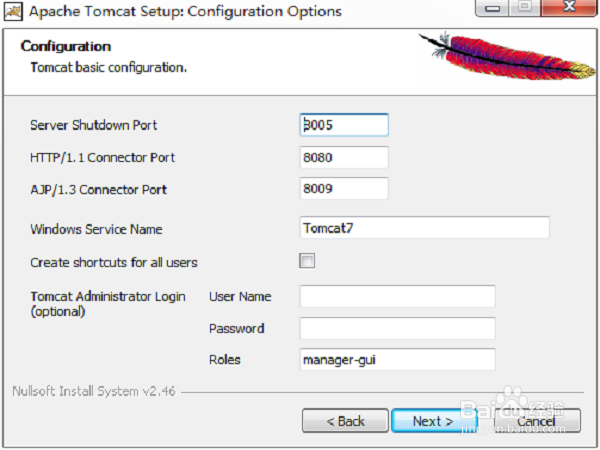The height and width of the screenshot is (450, 600).
Task: Go back with the Back button
Action: pos(345,421)
